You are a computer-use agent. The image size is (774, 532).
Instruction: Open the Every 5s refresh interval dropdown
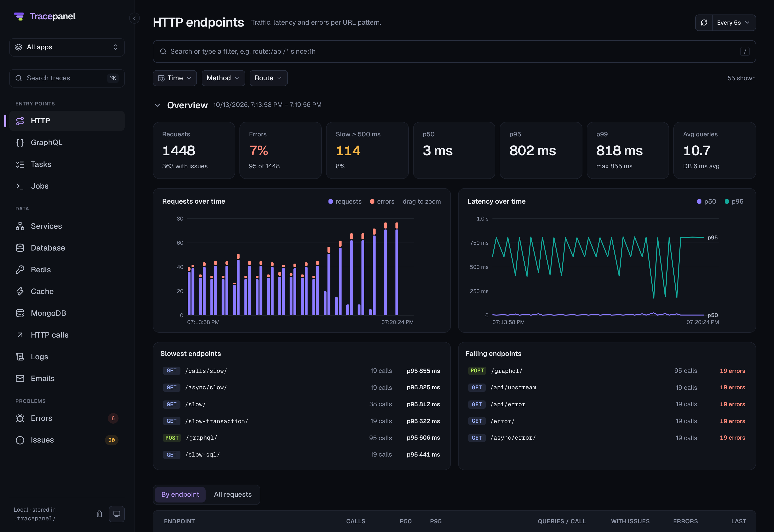734,23
